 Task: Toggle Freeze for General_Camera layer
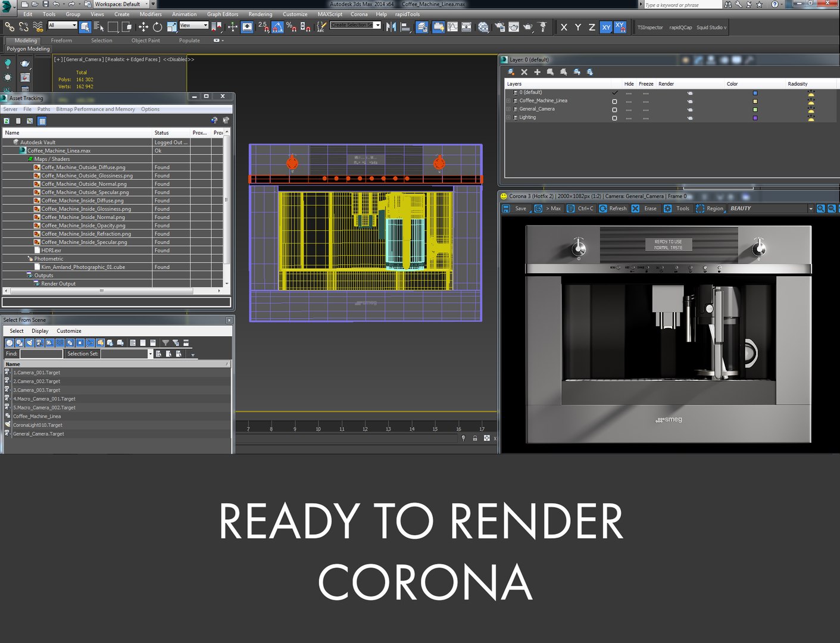(x=646, y=110)
